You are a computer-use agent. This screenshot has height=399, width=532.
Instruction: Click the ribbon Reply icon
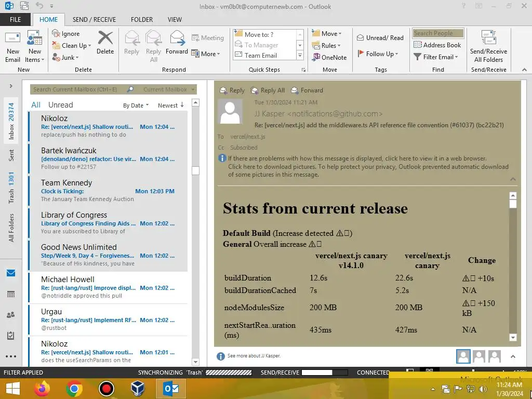pos(131,43)
